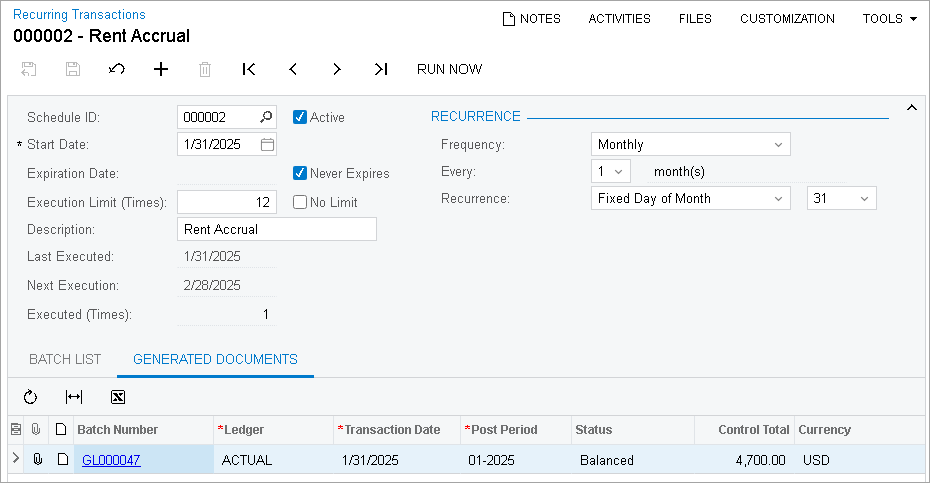Viewport: 930px width, 483px height.
Task: Go to the first record
Action: 249,69
